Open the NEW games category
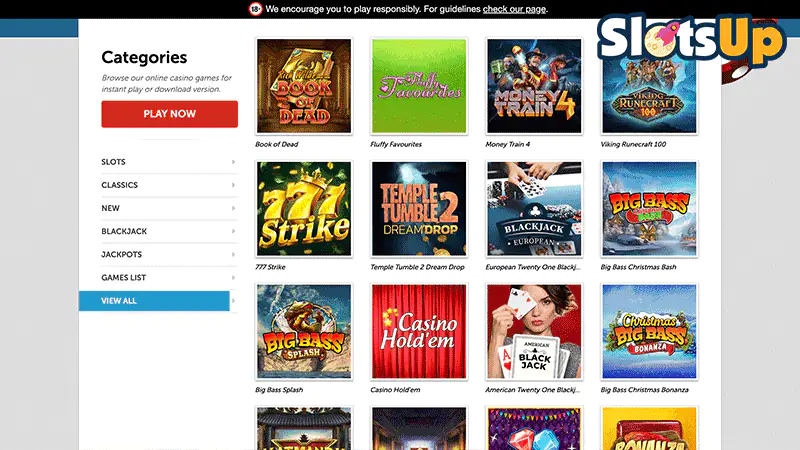Image resolution: width=800 pixels, height=450 pixels. [168, 208]
